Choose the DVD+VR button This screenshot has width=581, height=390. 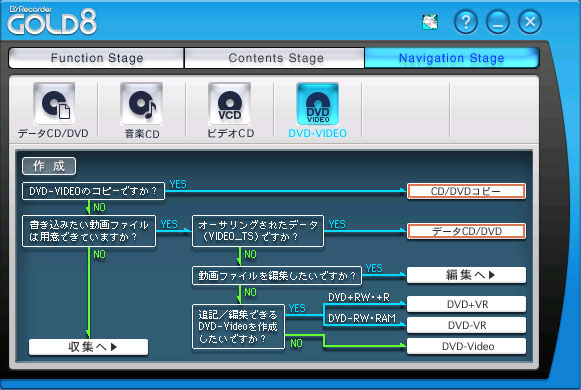pos(466,304)
